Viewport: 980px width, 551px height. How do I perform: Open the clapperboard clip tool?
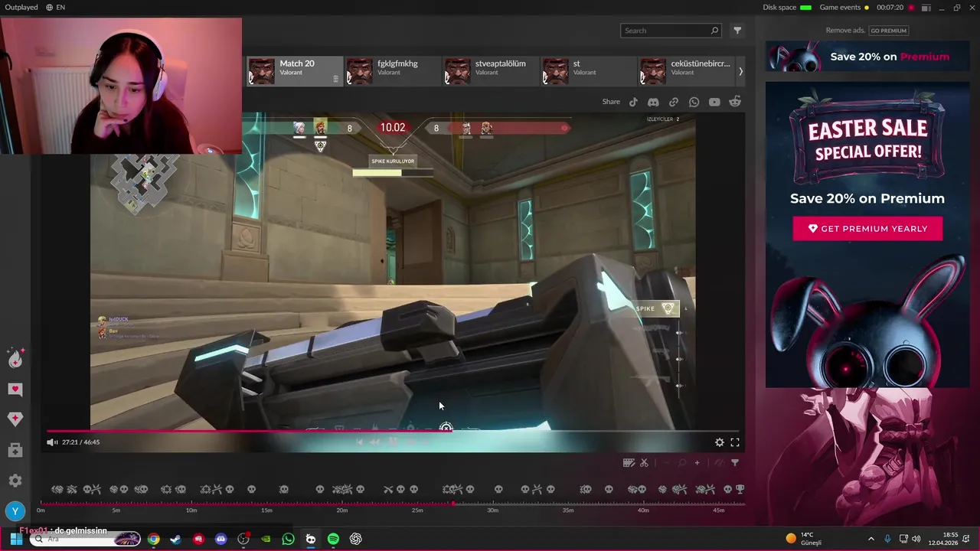[x=629, y=462]
